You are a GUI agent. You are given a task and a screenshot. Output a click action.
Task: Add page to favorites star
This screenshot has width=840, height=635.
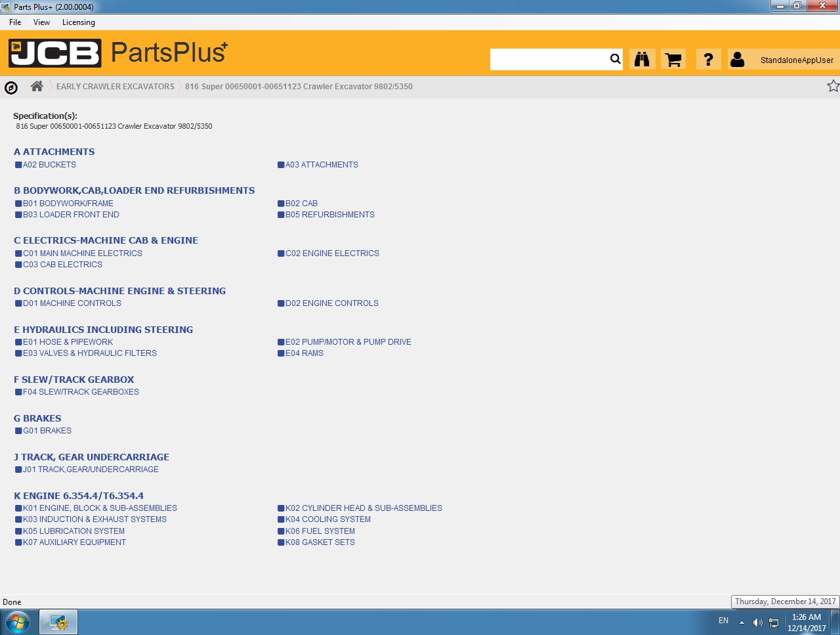833,86
